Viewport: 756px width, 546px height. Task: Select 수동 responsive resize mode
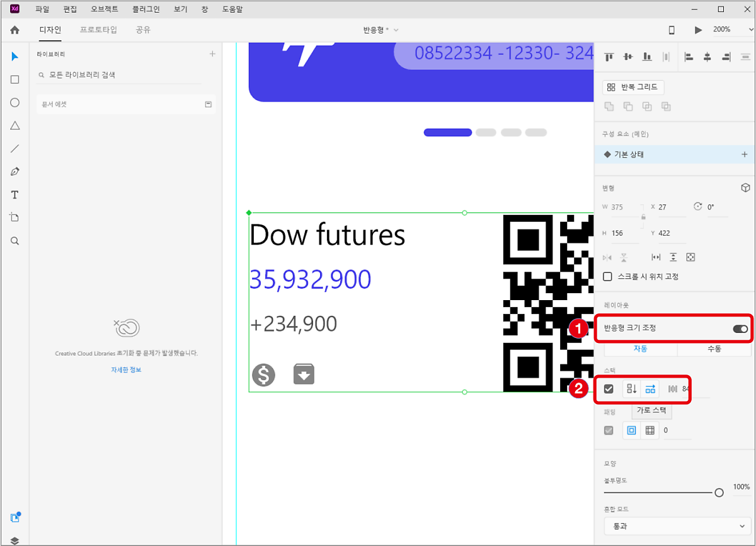click(x=714, y=349)
